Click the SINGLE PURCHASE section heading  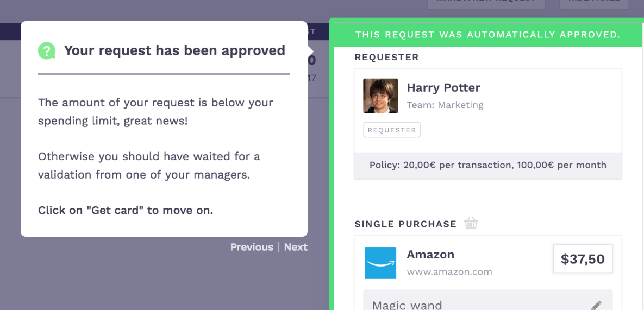(x=405, y=224)
